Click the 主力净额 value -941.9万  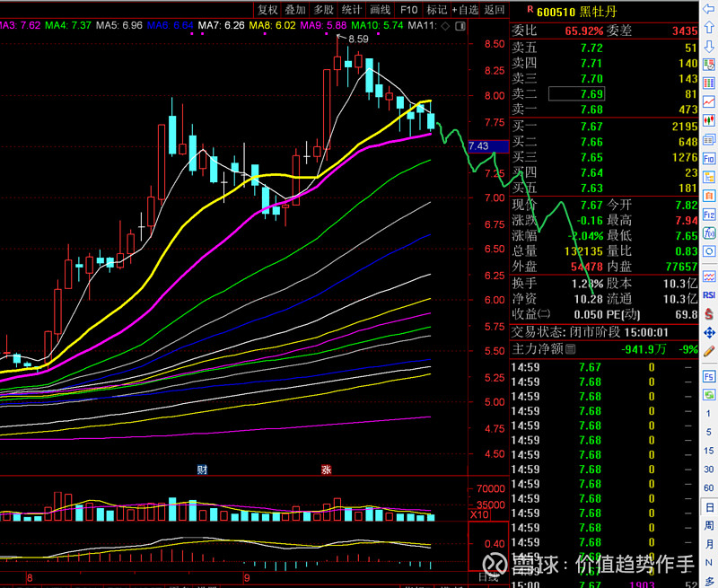(644, 349)
